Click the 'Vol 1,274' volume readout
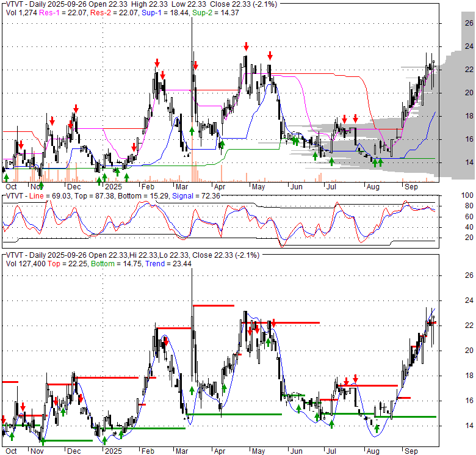 (x=21, y=13)
